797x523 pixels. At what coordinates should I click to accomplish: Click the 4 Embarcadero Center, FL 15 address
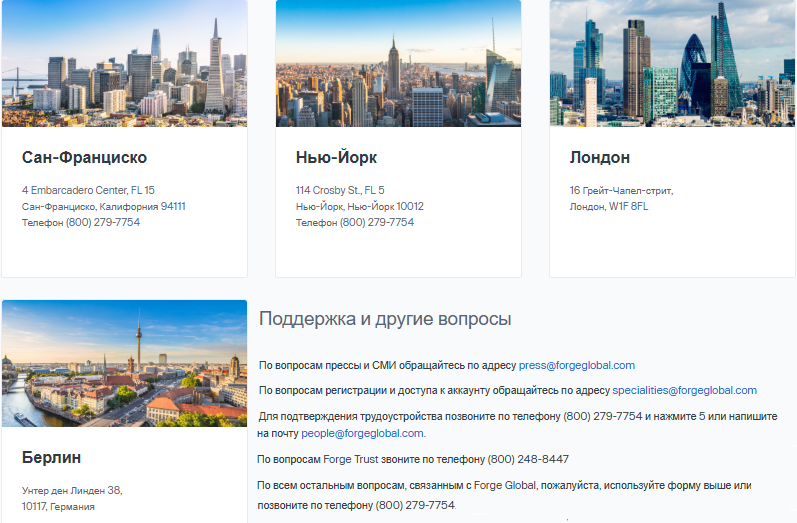[88, 190]
